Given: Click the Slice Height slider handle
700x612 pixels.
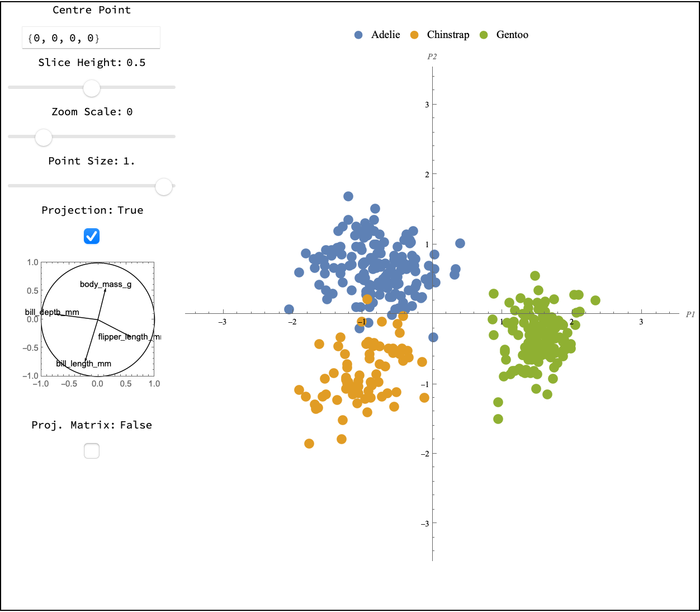Looking at the screenshot, I should (92, 88).
